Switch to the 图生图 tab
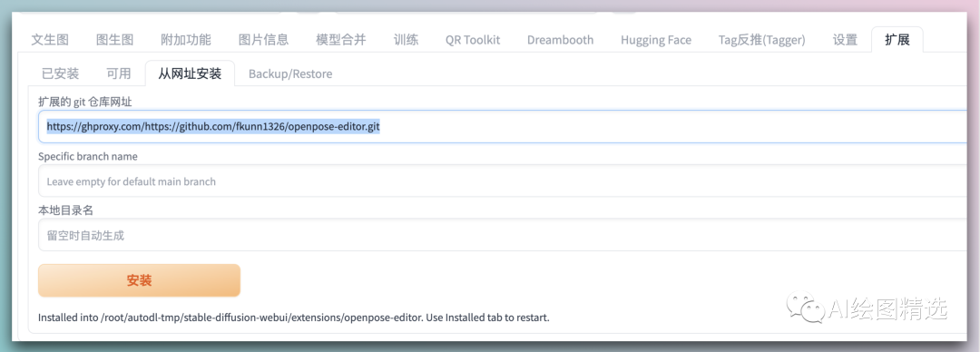 coord(115,40)
